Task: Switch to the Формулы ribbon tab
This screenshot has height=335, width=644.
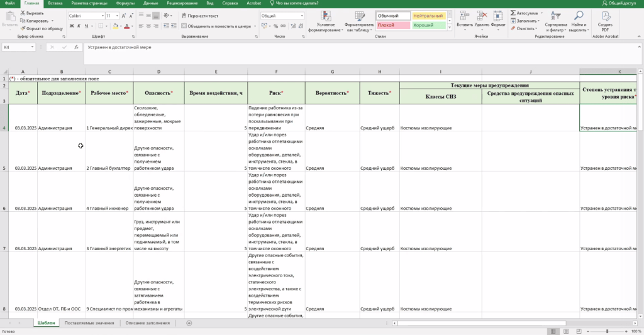Action: pyautogui.click(x=125, y=3)
